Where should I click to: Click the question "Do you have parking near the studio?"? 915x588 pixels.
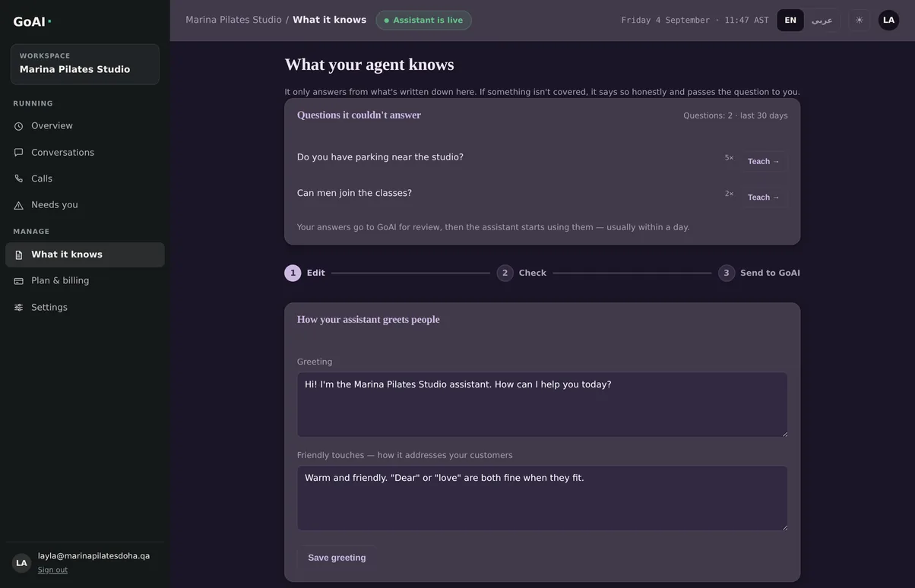click(380, 157)
